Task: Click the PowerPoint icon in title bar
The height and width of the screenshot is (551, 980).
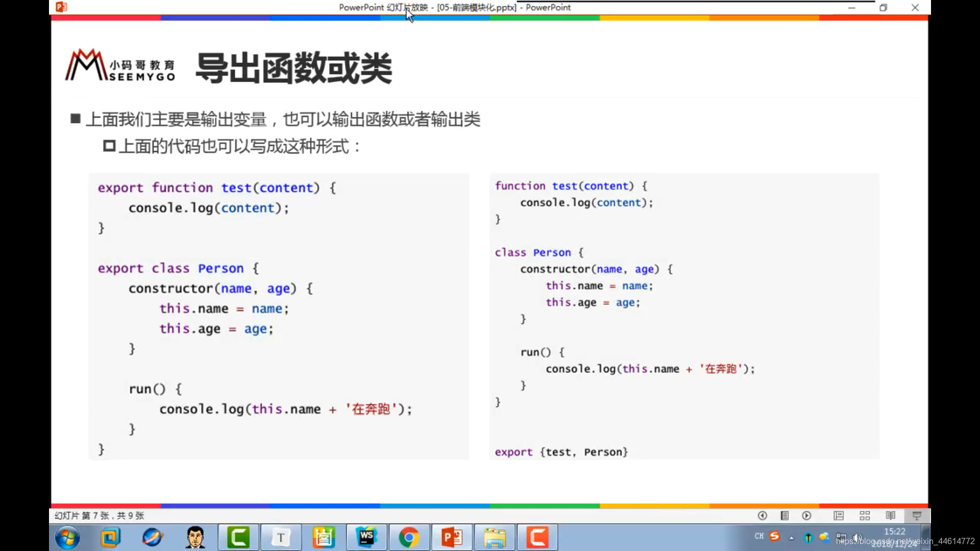Action: pos(61,7)
